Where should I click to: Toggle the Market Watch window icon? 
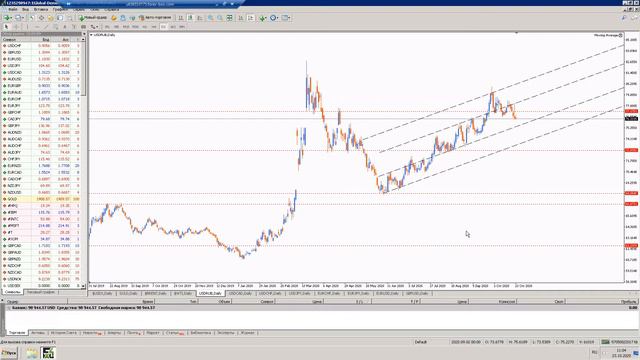pyautogui.click(x=31, y=18)
